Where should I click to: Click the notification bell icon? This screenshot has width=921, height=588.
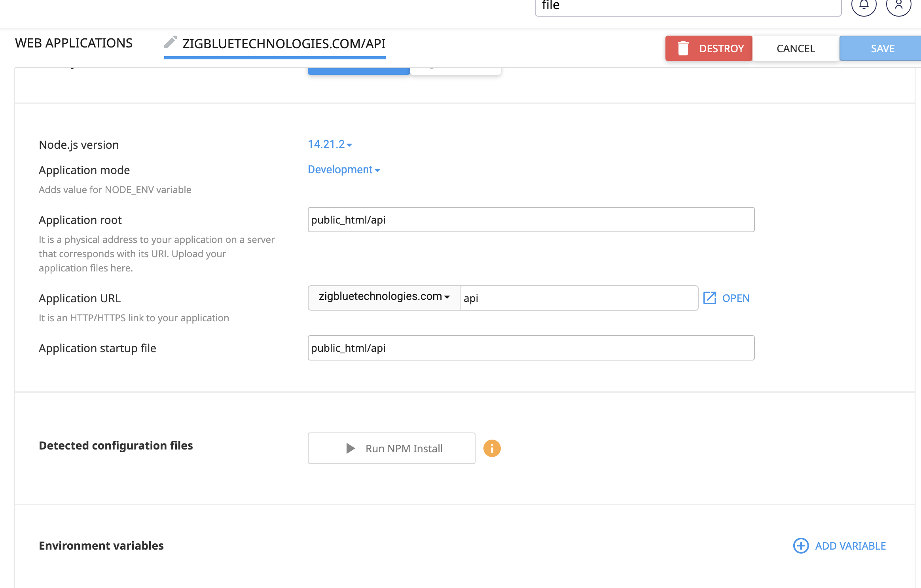tap(864, 5)
